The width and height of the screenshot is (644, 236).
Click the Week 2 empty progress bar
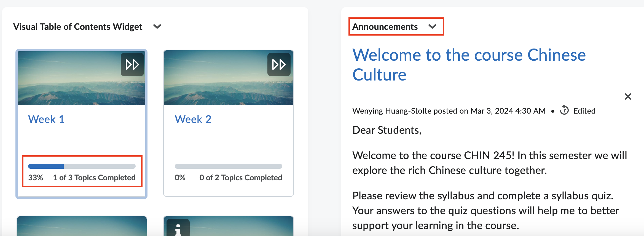coord(228,166)
